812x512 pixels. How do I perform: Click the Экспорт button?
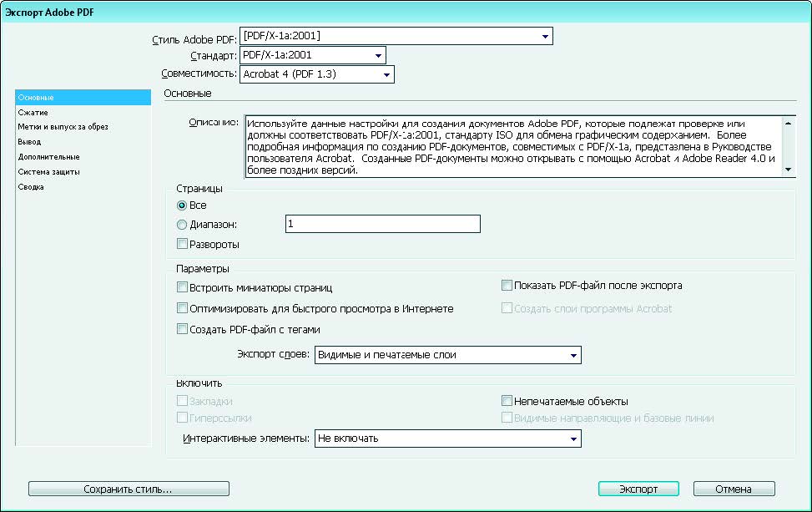638,489
